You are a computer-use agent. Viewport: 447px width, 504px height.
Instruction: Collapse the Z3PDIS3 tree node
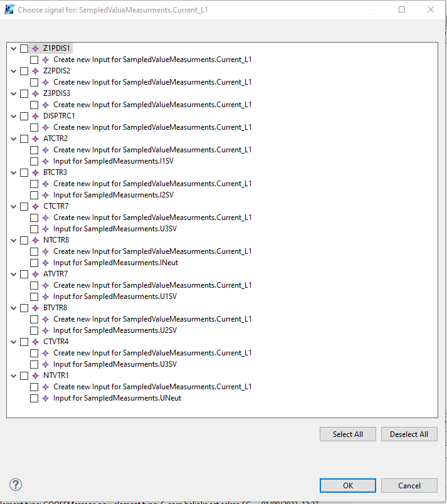click(x=14, y=93)
